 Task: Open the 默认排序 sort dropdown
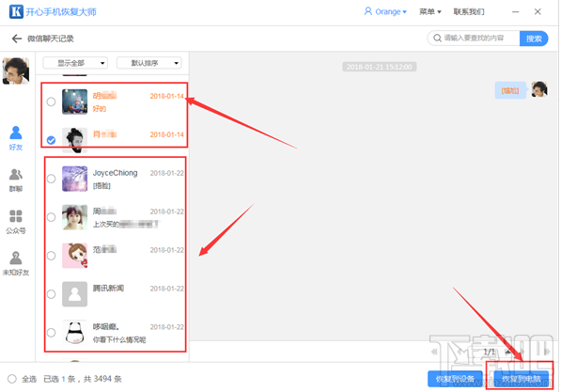[148, 63]
